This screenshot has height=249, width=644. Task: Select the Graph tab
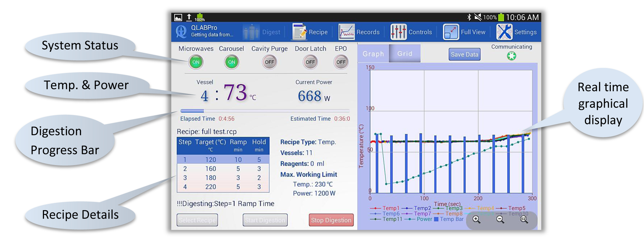coord(373,54)
